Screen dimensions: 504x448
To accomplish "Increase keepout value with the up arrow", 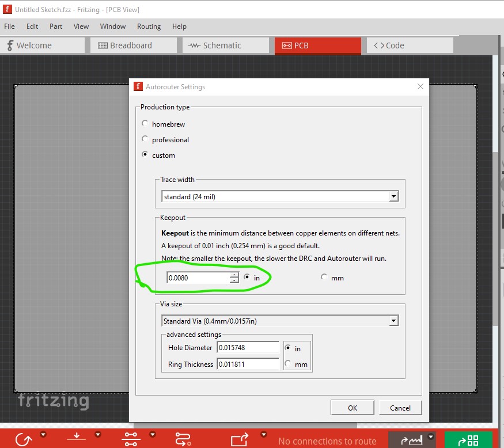I will click(234, 275).
